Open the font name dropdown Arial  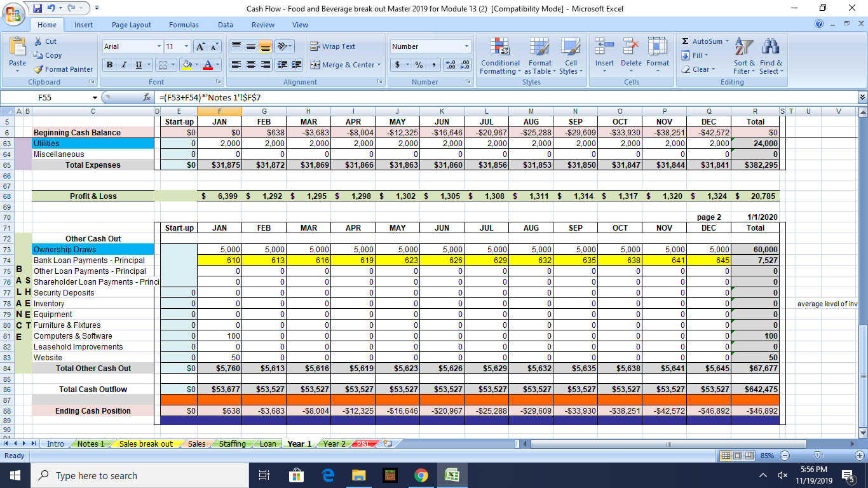pyautogui.click(x=159, y=46)
